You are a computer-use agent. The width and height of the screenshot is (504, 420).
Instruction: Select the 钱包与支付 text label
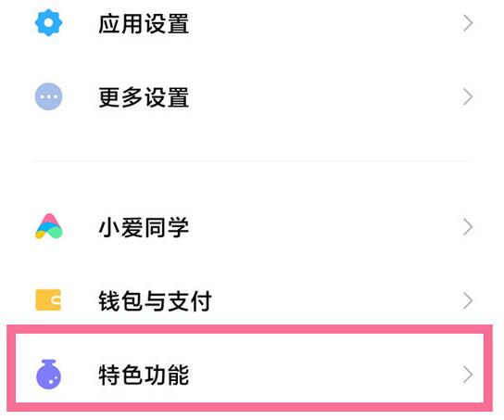tap(155, 301)
